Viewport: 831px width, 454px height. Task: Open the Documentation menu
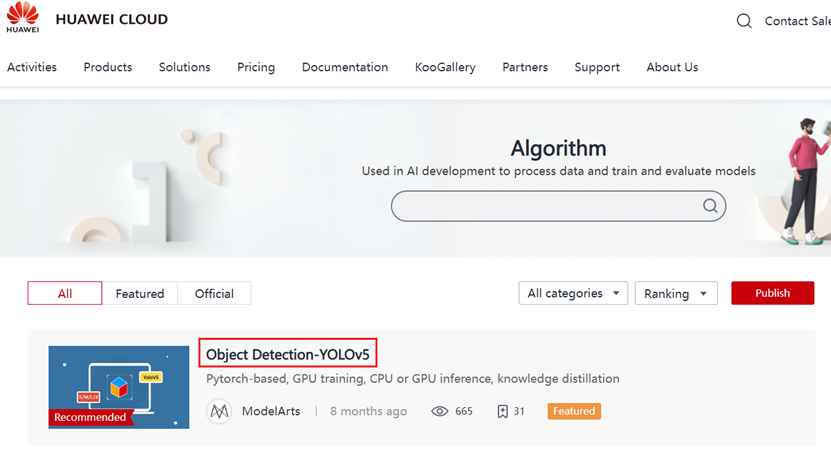(345, 67)
